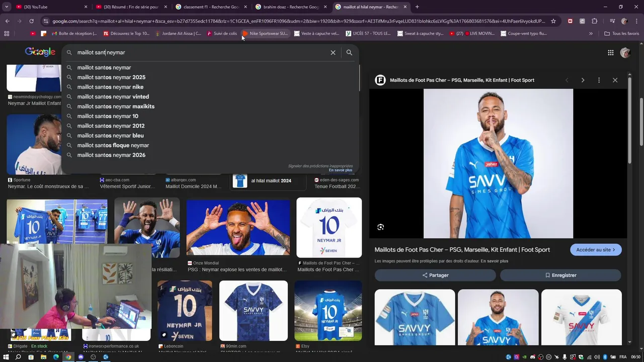Switch to the classement f1 tab
644x362 pixels.
point(211,7)
